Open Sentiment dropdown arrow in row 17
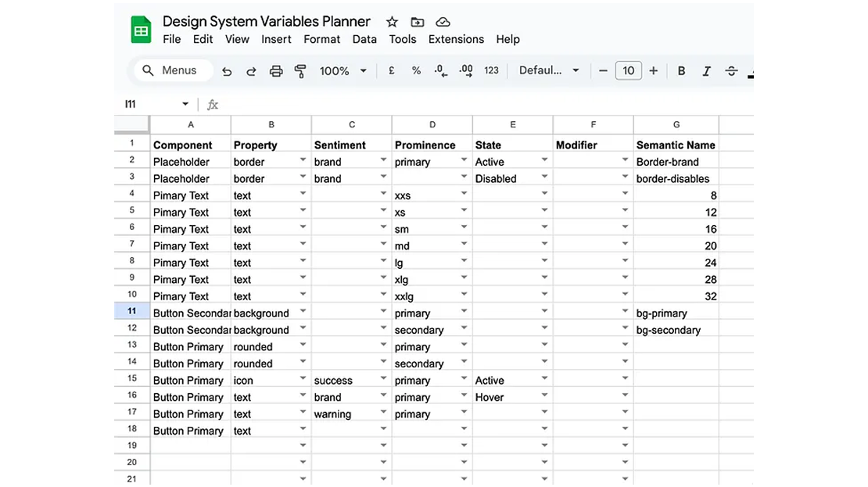 pos(383,412)
